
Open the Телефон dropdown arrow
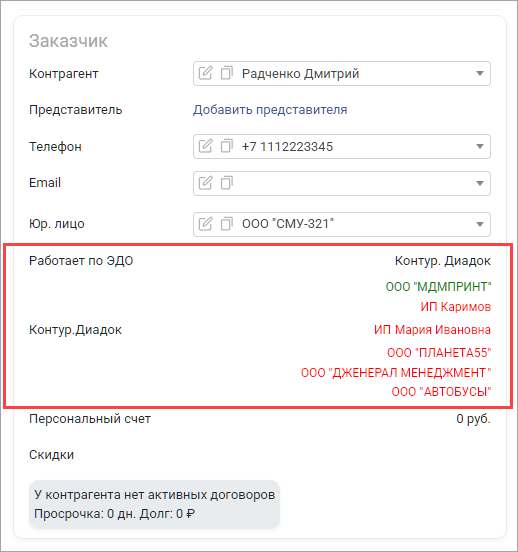pyautogui.click(x=480, y=146)
